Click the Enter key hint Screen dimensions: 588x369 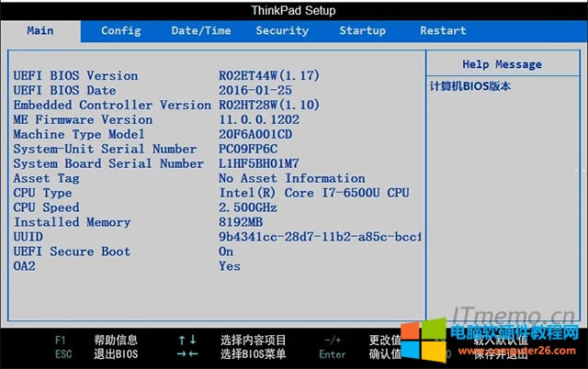coord(333,354)
